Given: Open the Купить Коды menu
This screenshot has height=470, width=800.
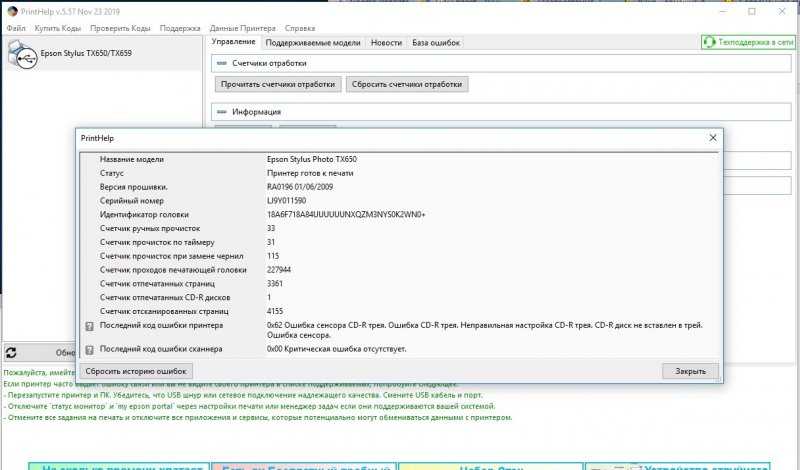Looking at the screenshot, I should pos(57,28).
